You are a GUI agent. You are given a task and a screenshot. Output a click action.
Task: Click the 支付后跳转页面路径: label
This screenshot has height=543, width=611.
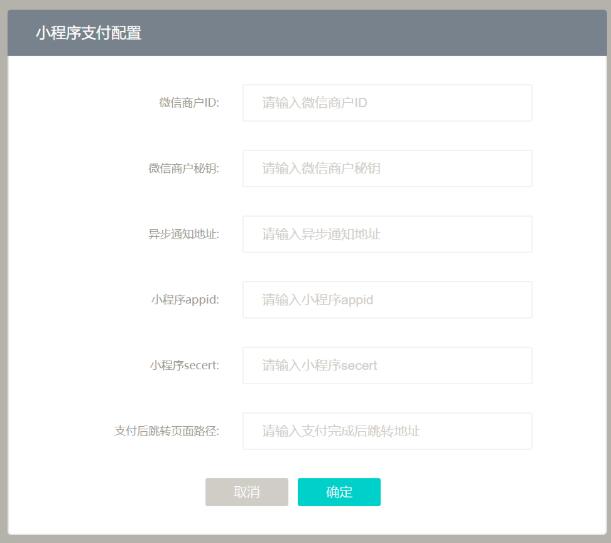click(x=167, y=431)
